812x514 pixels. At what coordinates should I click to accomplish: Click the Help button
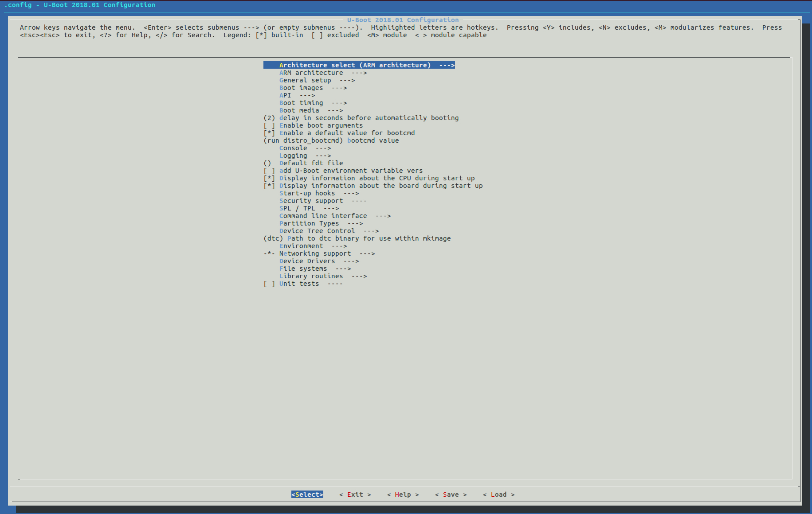click(x=403, y=495)
